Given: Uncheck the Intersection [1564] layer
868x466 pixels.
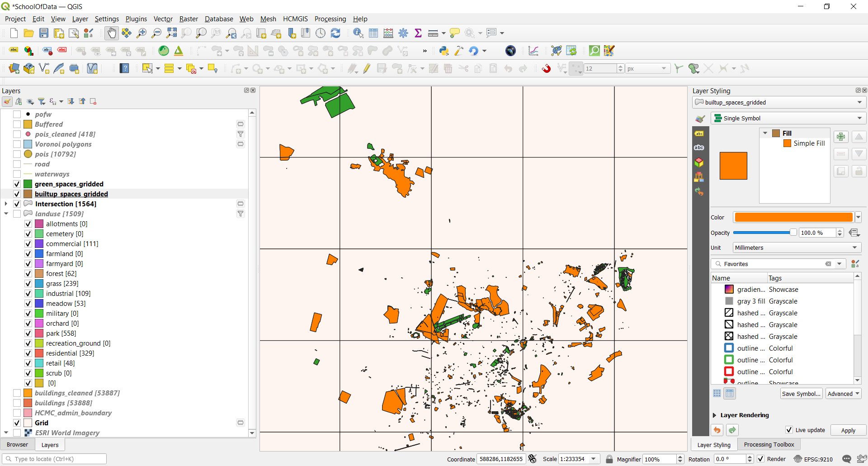Looking at the screenshot, I should click(17, 204).
